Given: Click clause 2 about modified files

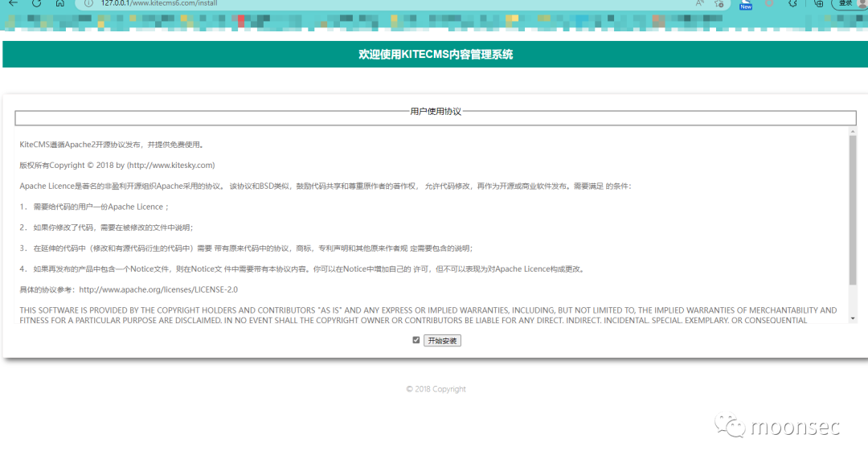Looking at the screenshot, I should (106, 227).
